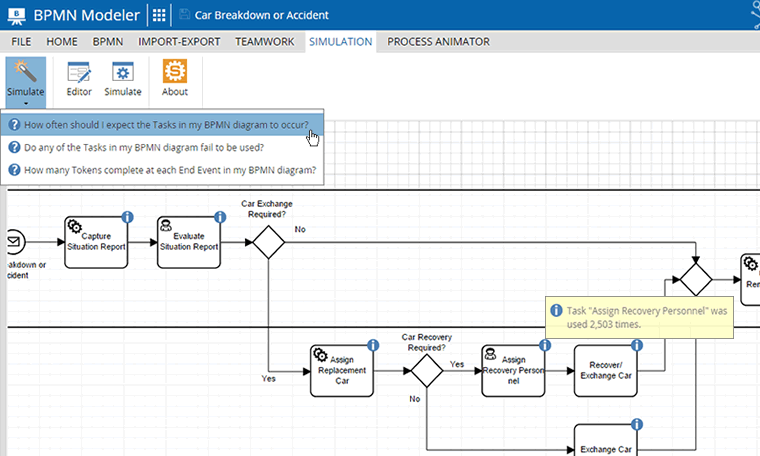
Task: Select the Car Exchange Required gateway diamond
Action: (x=269, y=242)
